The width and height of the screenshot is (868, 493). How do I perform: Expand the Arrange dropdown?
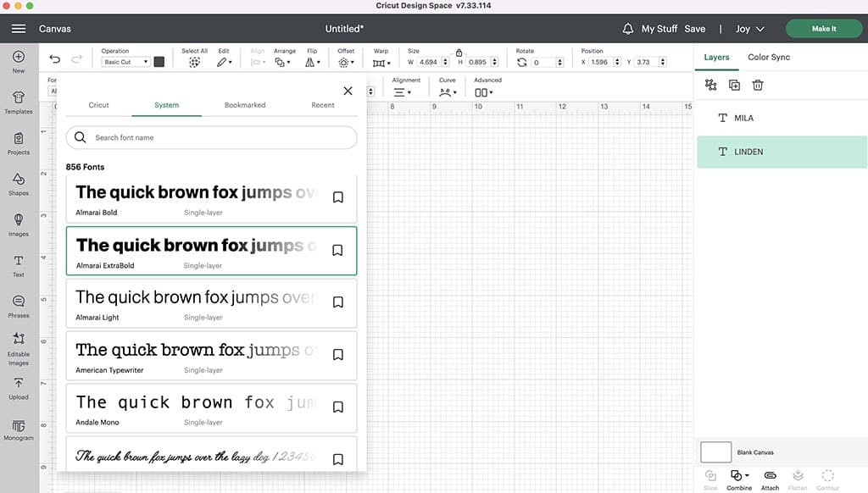pos(283,62)
